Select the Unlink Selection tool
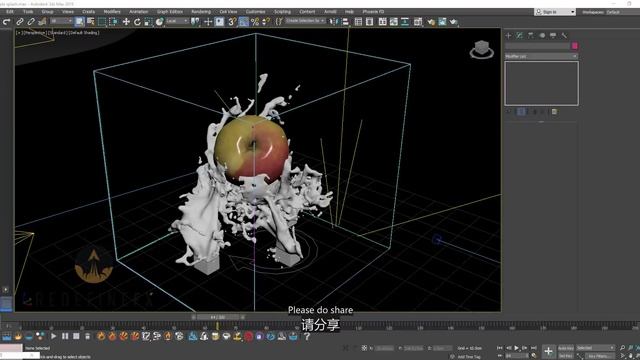 coord(31,22)
